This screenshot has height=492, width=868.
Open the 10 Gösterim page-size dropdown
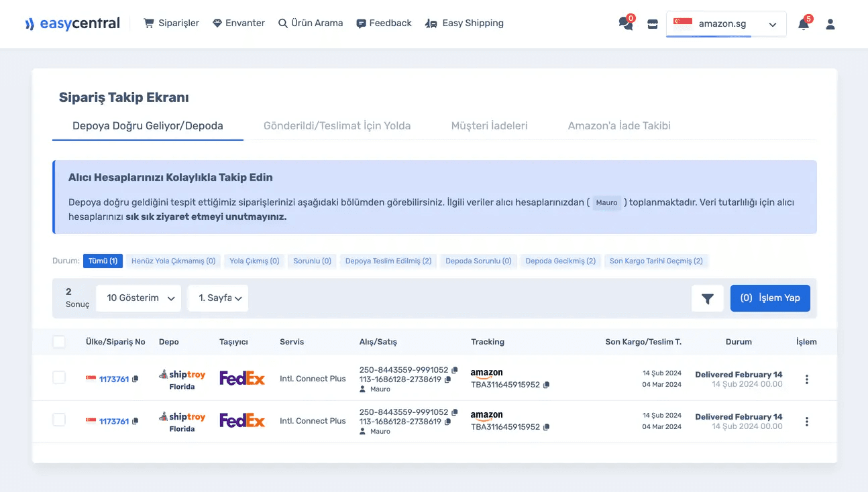click(139, 298)
